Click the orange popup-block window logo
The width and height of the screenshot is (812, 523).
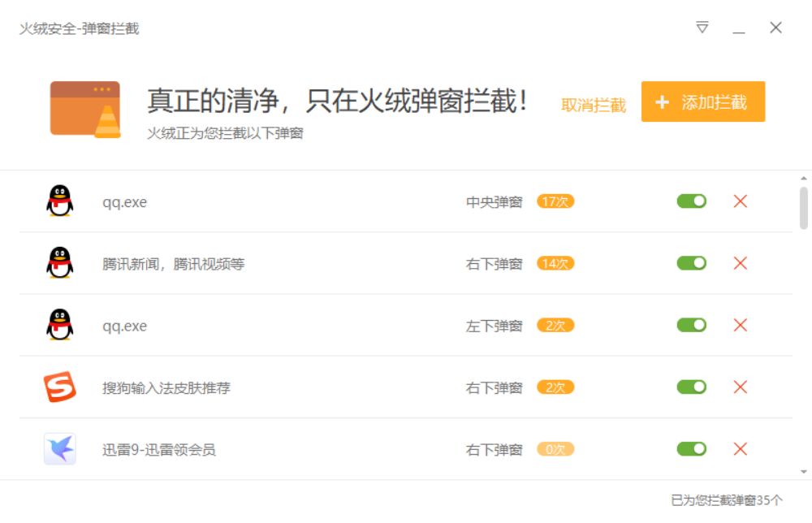(x=85, y=110)
